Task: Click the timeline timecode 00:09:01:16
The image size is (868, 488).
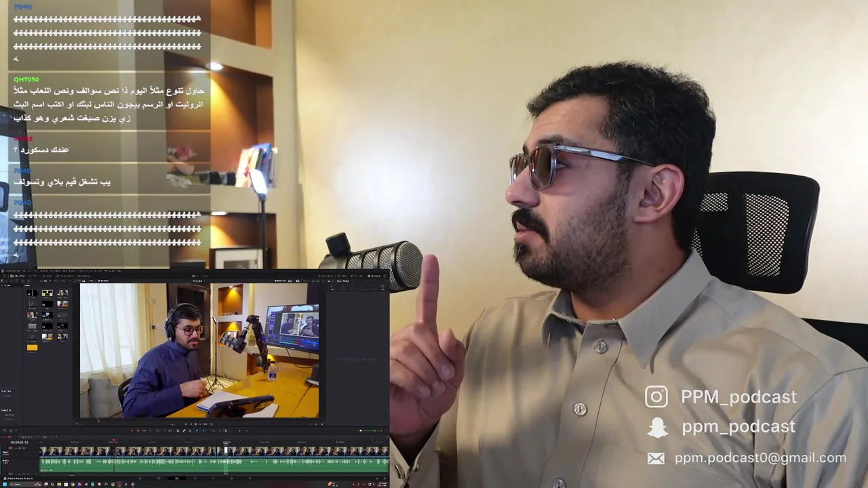Action: pos(20,443)
